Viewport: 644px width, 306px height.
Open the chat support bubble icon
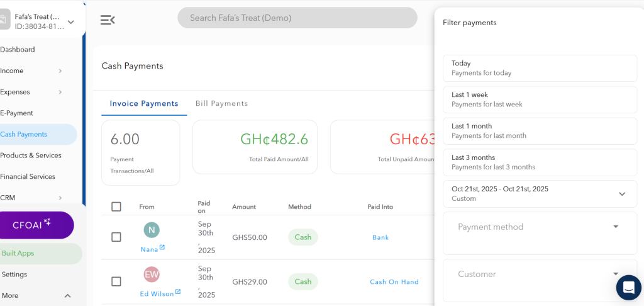(628, 288)
